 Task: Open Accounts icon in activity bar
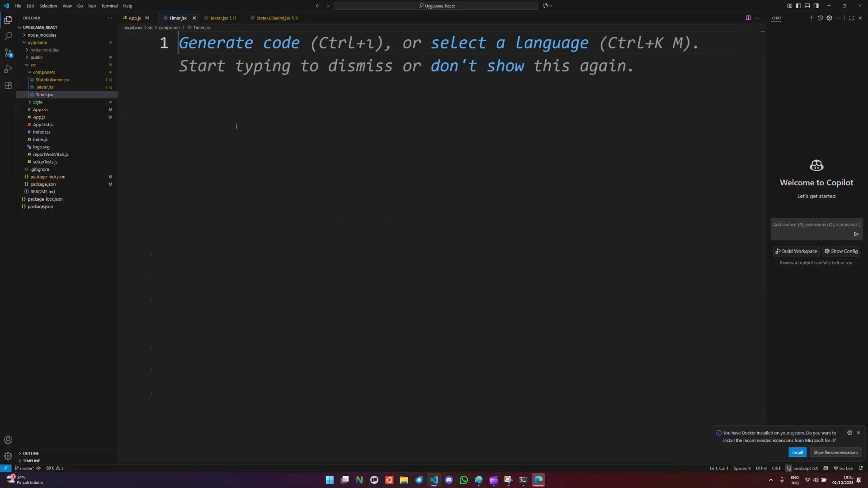pyautogui.click(x=8, y=440)
